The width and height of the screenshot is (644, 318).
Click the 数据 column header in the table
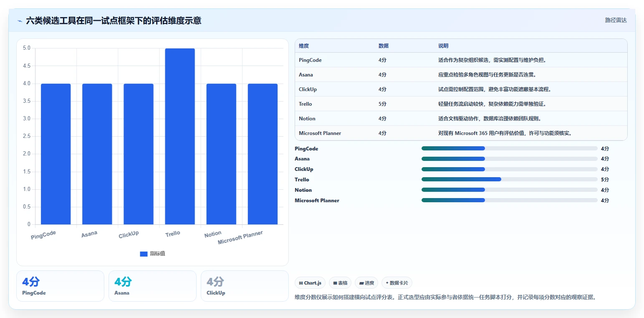coord(384,46)
